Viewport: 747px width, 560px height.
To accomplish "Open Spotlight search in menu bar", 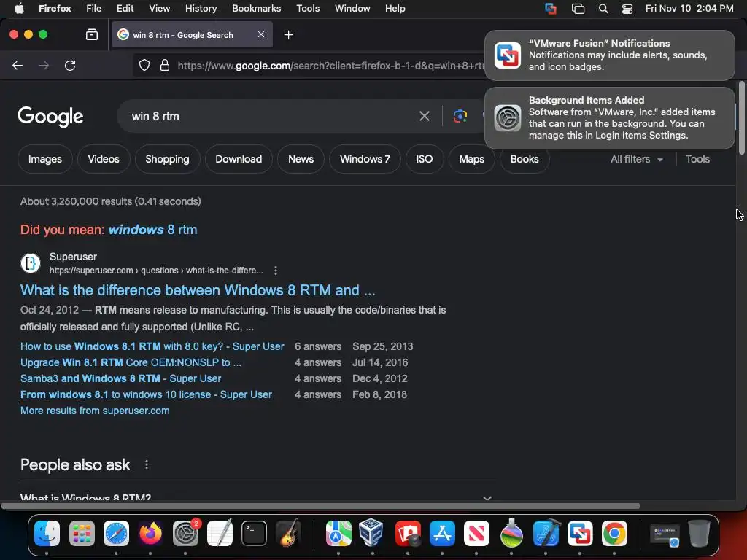I will pos(603,9).
